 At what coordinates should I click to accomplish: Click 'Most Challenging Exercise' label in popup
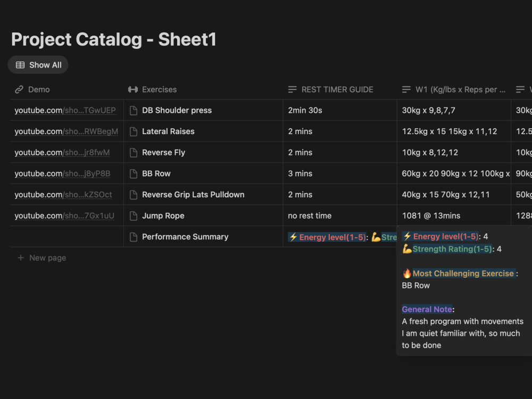click(x=463, y=273)
